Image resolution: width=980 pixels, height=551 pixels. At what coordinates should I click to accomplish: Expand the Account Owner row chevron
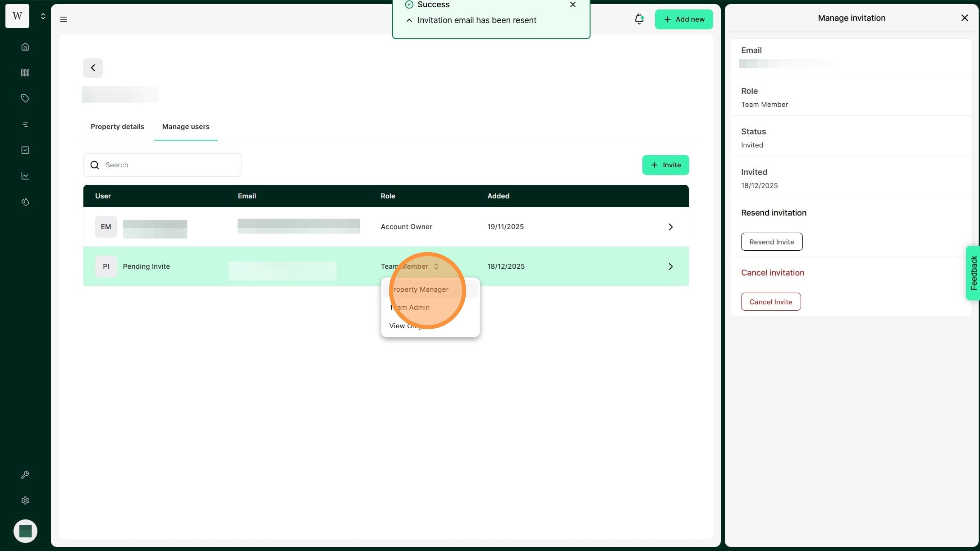670,227
